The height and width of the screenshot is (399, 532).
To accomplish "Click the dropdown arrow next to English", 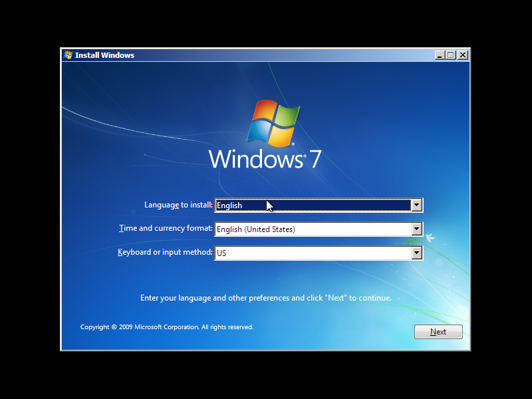I will coord(417,205).
